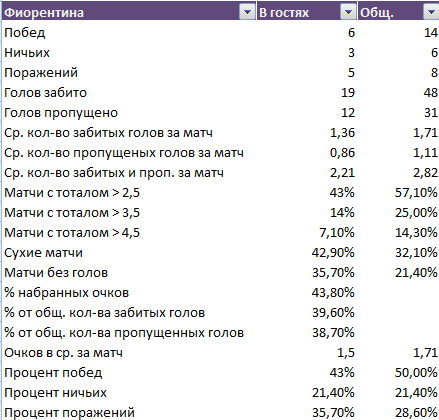Screen dimensions: 439x420
Task: Click the Матчи с тоталом > 3,5 cell
Action: coord(129,212)
